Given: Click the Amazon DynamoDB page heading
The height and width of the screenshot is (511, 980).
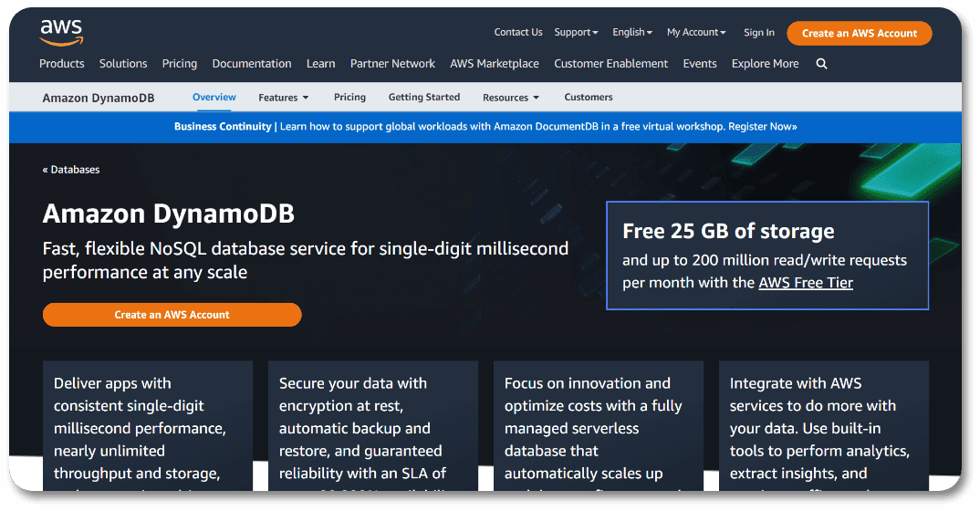Looking at the screenshot, I should pyautogui.click(x=168, y=214).
